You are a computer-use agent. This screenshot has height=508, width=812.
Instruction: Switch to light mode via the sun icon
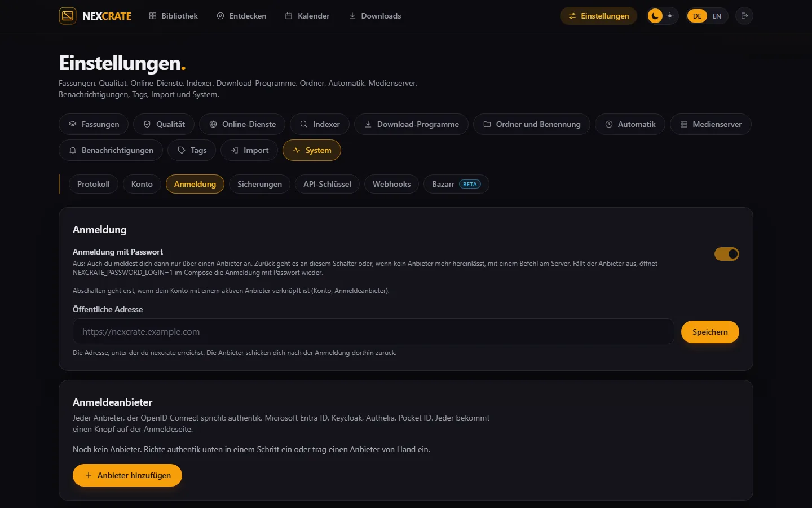(670, 16)
